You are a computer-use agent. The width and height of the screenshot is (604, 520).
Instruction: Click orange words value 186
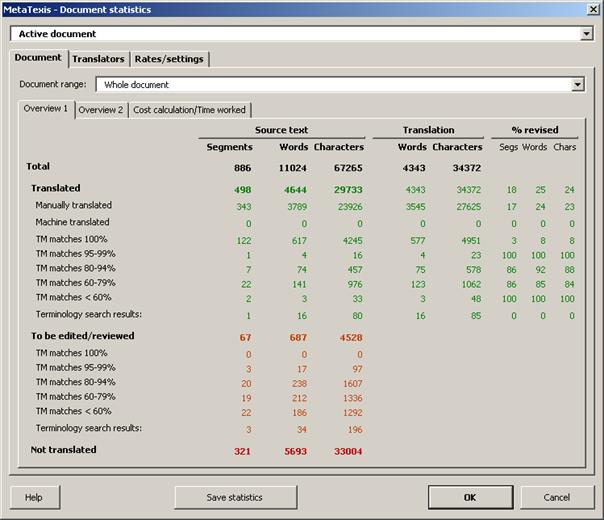pyautogui.click(x=299, y=413)
